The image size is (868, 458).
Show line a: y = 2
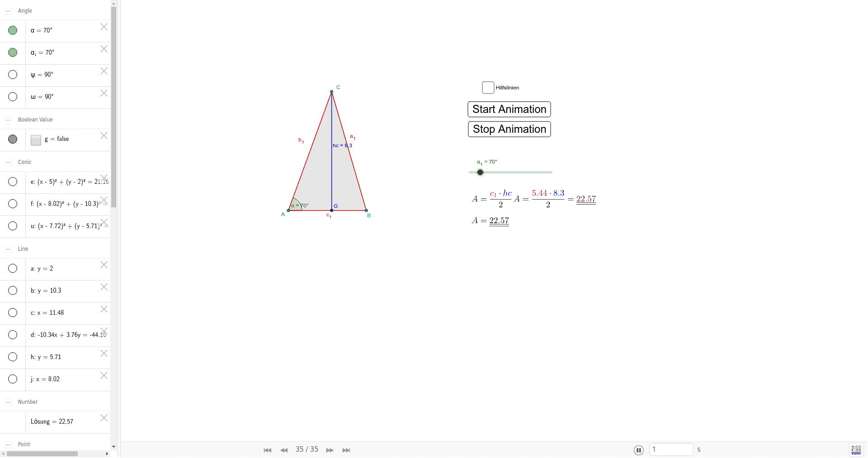[13, 268]
